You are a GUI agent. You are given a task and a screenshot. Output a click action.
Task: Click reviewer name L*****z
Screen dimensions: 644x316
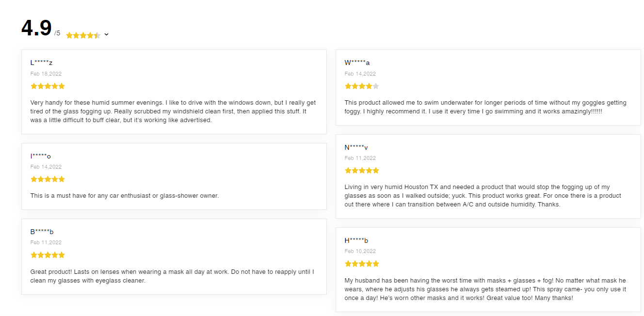[41, 63]
